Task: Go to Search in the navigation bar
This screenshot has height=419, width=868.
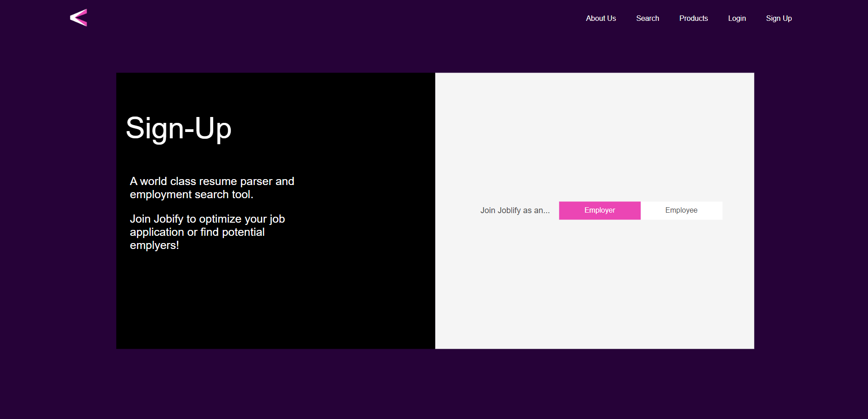Action: [647, 18]
